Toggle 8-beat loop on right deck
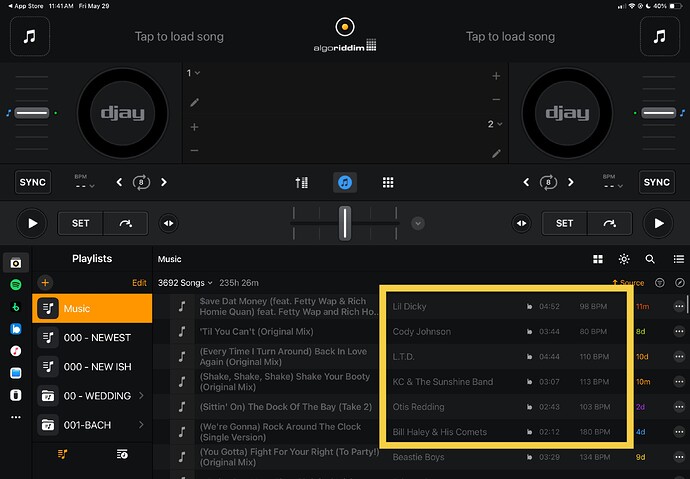The image size is (690, 479). pyautogui.click(x=548, y=182)
